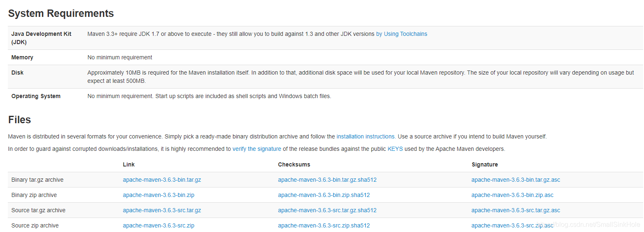Select the 'Java Development Kit (JDK)' row label
644x232 pixels.
coord(41,38)
